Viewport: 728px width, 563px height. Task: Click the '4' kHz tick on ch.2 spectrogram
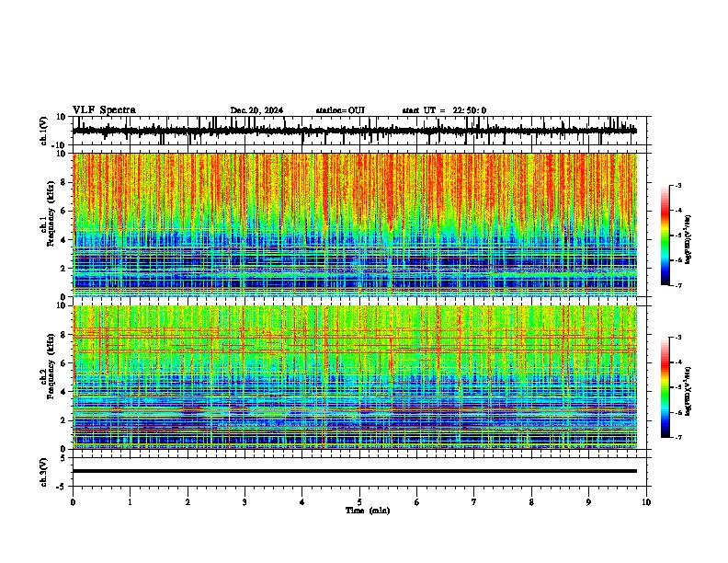(63, 392)
